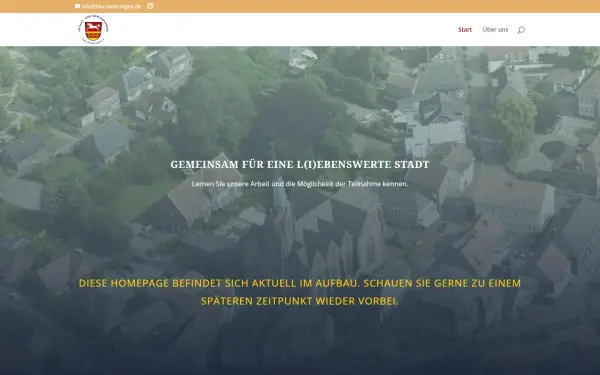Click the text 'Lernen Sie unsere Arbeit…kennen.'
The width and height of the screenshot is (600, 375).
coord(300,184)
